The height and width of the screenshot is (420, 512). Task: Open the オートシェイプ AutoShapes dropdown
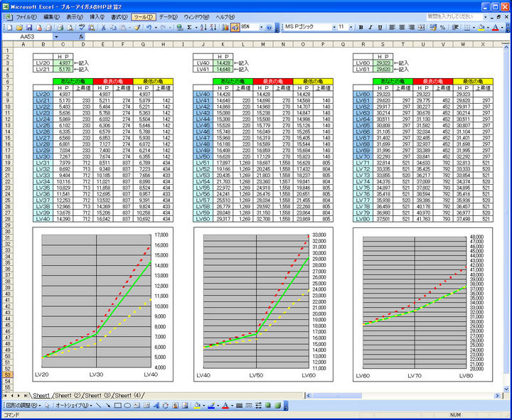[x=74, y=406]
